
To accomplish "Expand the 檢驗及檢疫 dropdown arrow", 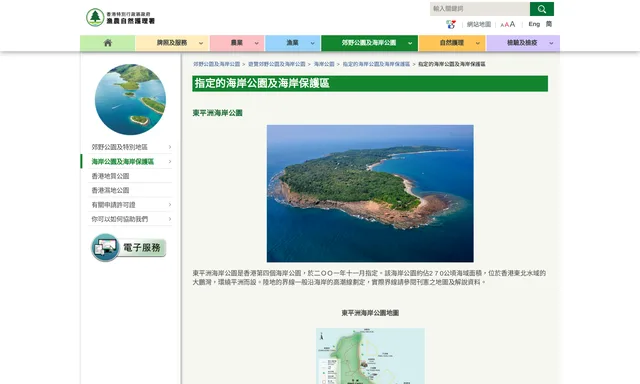I will 551,43.
